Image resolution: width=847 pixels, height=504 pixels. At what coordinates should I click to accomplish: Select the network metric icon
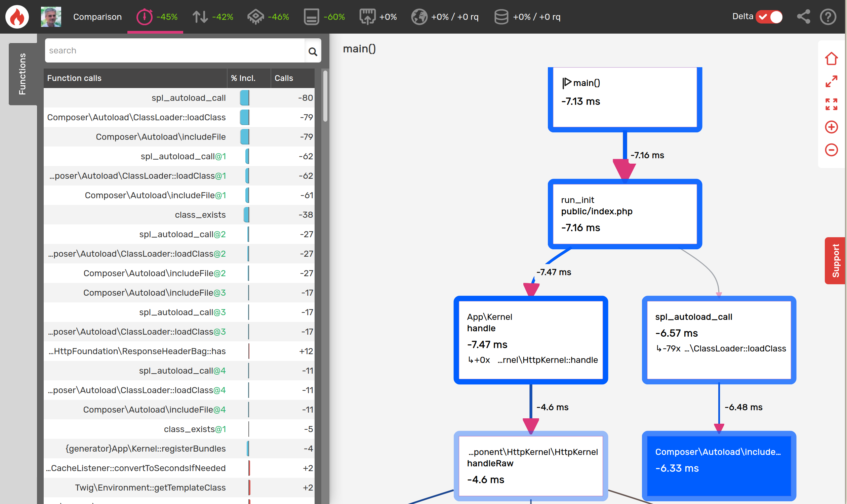(368, 16)
